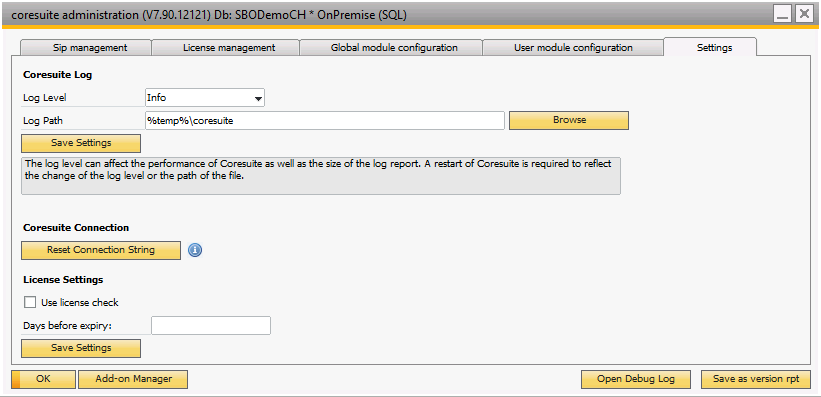Focus the Log Path input field
821x397 pixels.
[325, 120]
